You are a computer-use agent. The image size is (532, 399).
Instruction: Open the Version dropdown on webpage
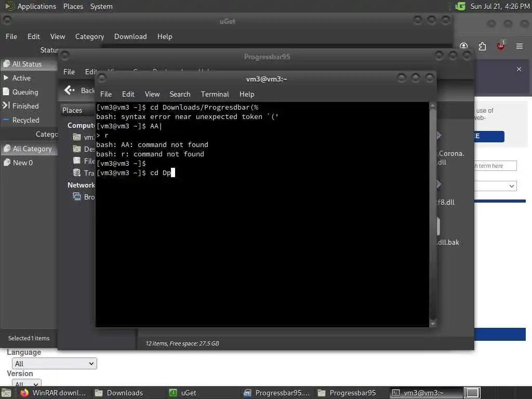tap(26, 383)
